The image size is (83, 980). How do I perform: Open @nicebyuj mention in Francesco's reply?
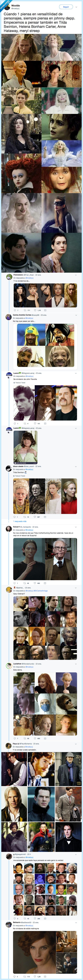click(29, 278)
